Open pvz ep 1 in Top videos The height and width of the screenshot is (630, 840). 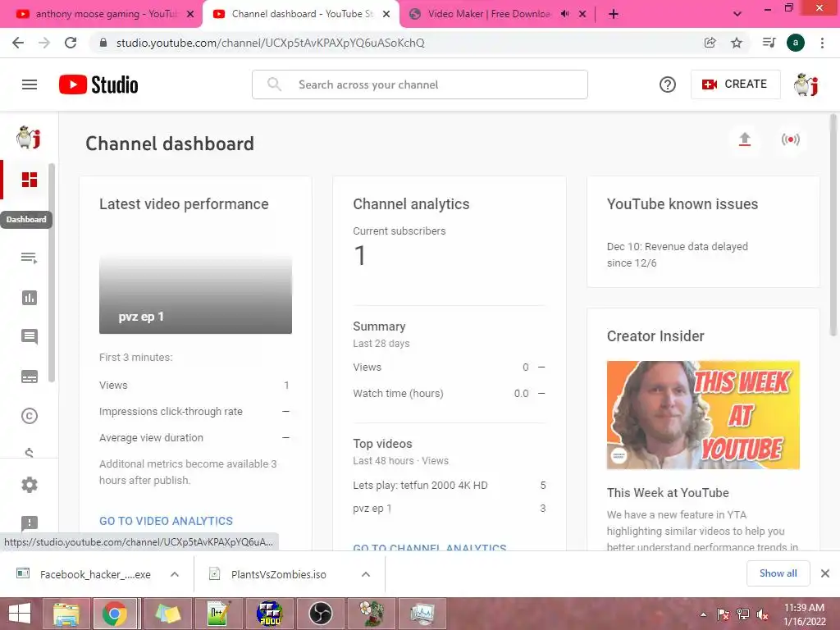click(372, 509)
